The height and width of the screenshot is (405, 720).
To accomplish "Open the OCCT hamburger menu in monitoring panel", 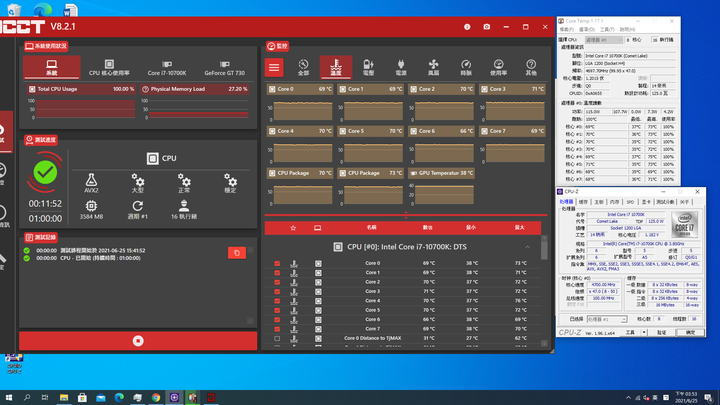I will tap(274, 68).
